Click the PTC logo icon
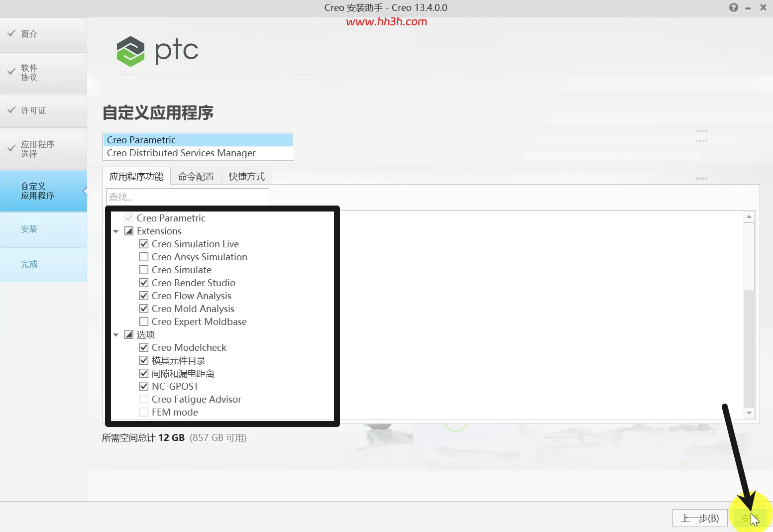 [x=130, y=51]
